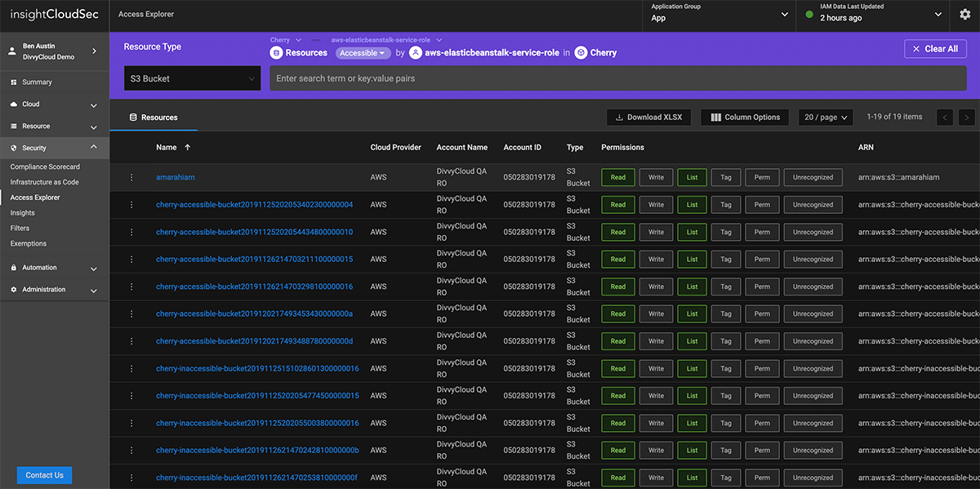Open Insights page
Image resolution: width=980 pixels, height=489 pixels.
point(23,213)
